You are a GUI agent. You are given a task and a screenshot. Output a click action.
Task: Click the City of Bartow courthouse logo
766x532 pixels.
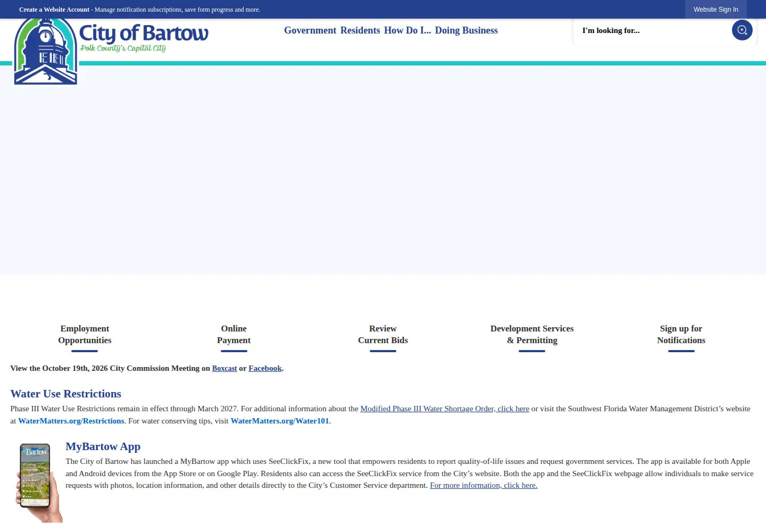[46, 52]
